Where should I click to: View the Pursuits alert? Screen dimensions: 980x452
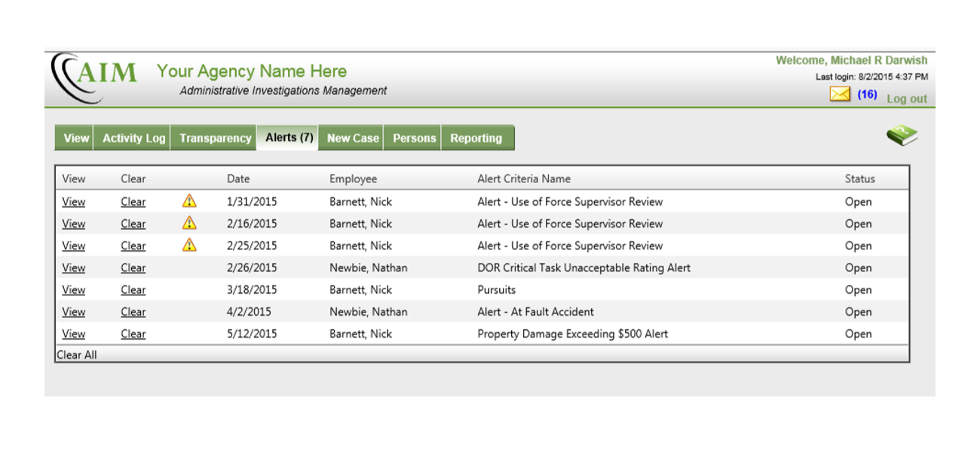73,290
